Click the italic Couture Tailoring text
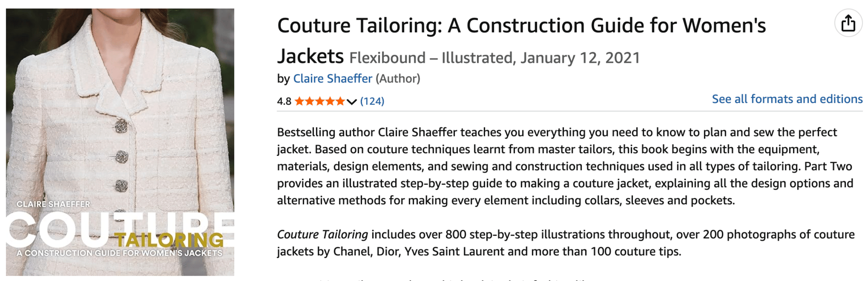 point(322,234)
